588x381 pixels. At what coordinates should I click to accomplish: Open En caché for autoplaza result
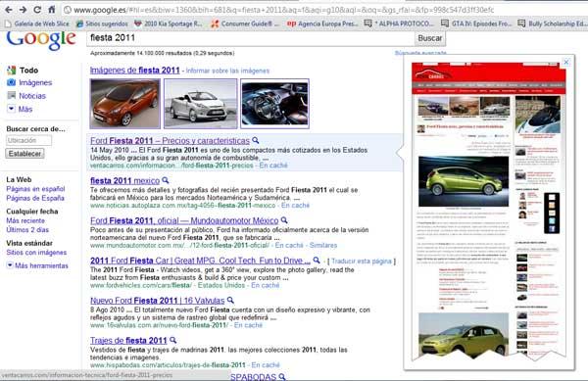(x=296, y=206)
